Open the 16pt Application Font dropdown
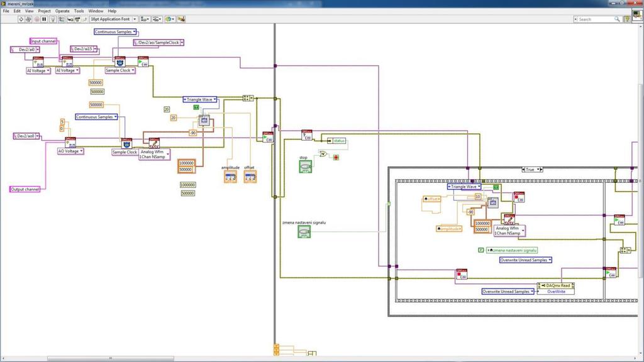Image resolution: width=644 pixels, height=362 pixels. [113, 19]
